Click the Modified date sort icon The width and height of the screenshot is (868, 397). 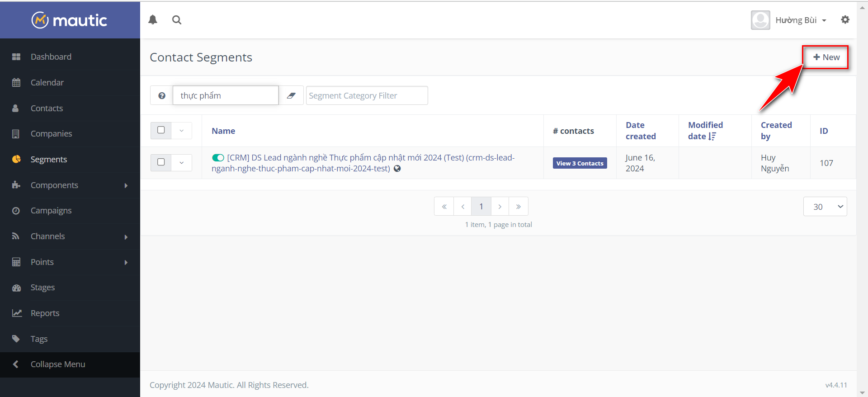712,137
